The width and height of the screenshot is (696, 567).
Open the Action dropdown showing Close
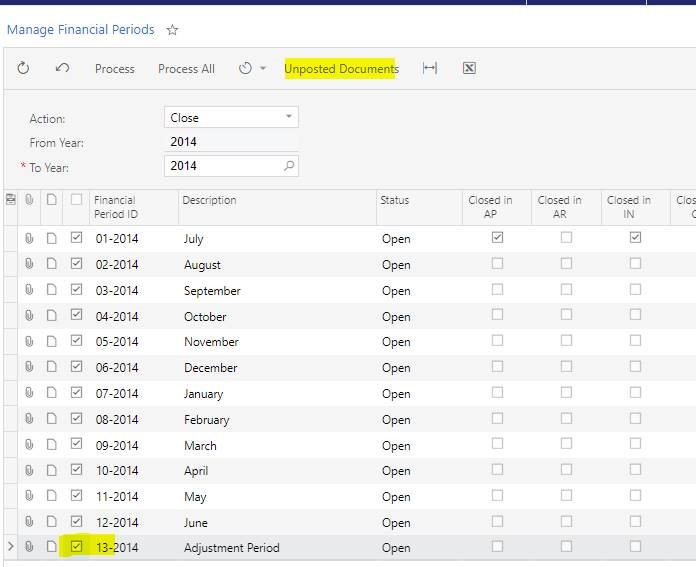point(231,117)
